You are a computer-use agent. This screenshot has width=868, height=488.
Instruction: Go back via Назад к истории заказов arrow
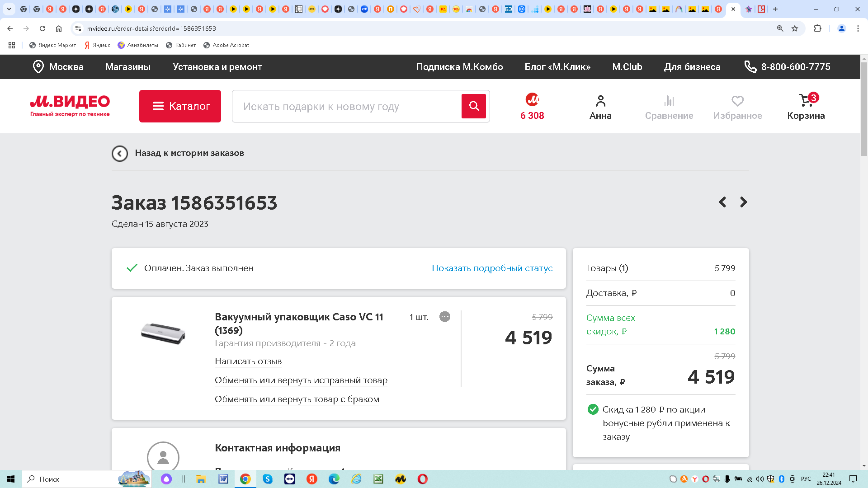(x=120, y=154)
